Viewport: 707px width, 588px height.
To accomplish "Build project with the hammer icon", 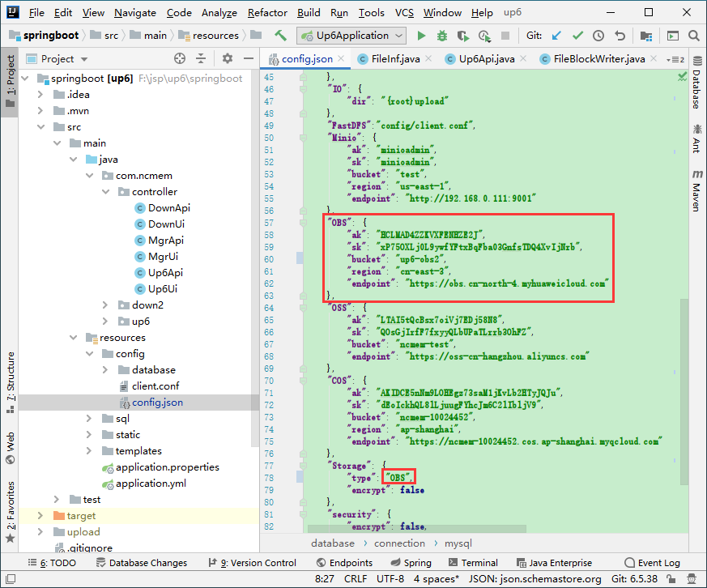I will pos(280,35).
